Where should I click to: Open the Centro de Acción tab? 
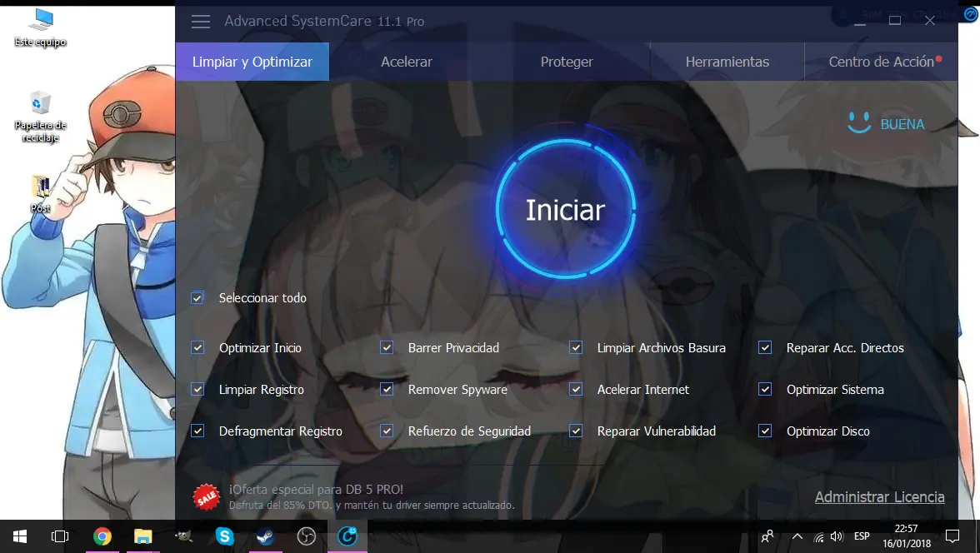coord(882,62)
